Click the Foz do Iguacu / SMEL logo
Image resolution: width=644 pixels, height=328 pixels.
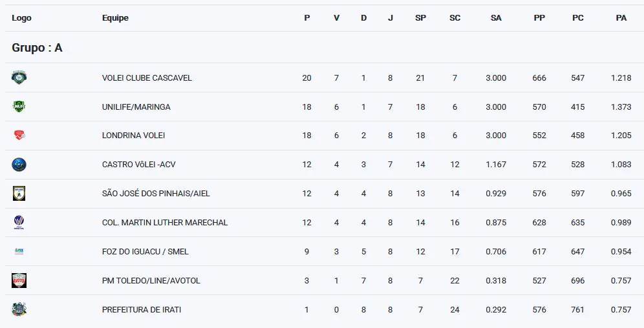(x=19, y=251)
